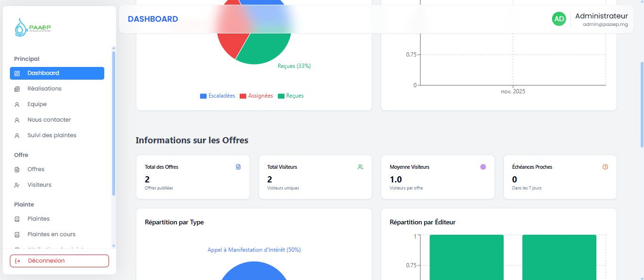The height and width of the screenshot is (280, 644).
Task: Click the sidebar scroll-down arrow
Action: [x=113, y=246]
